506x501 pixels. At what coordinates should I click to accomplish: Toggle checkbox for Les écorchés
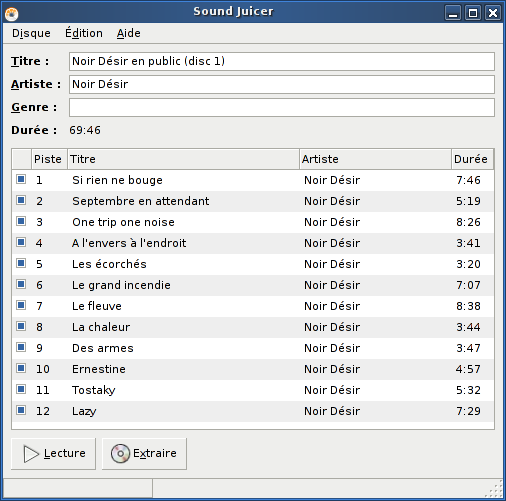click(21, 263)
